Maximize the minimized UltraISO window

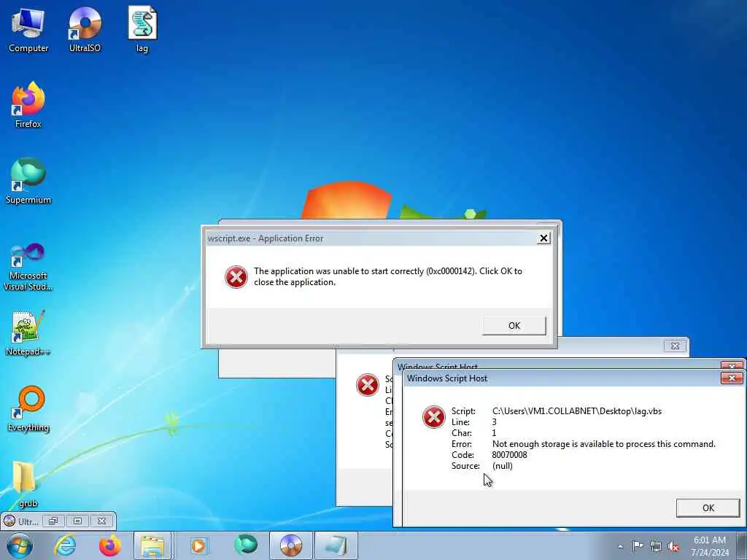pos(77,521)
